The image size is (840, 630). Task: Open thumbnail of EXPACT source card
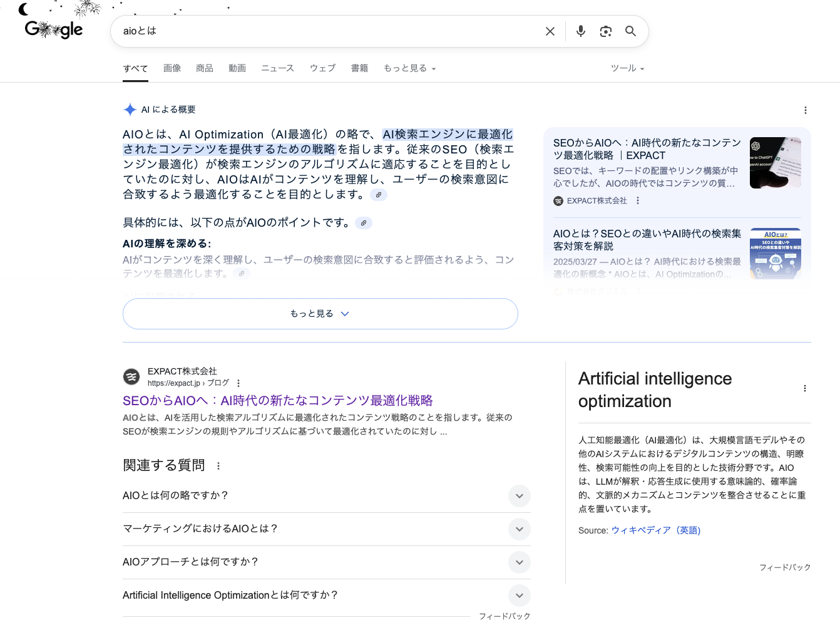pyautogui.click(x=776, y=163)
